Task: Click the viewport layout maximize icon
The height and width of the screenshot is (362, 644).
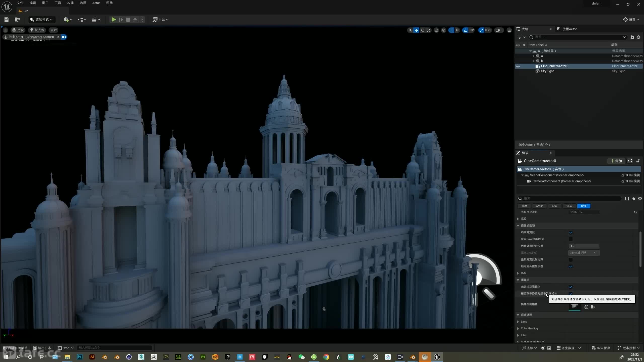Action: tap(509, 30)
